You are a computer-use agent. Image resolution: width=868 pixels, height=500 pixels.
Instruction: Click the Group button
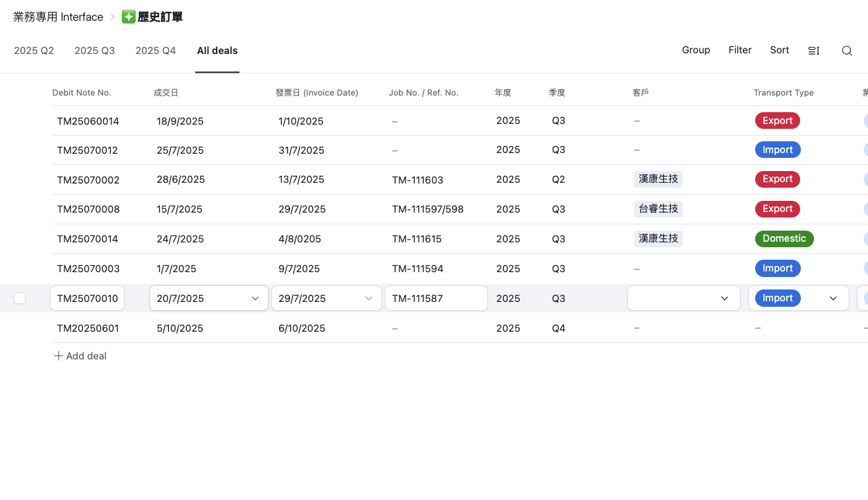coord(696,50)
